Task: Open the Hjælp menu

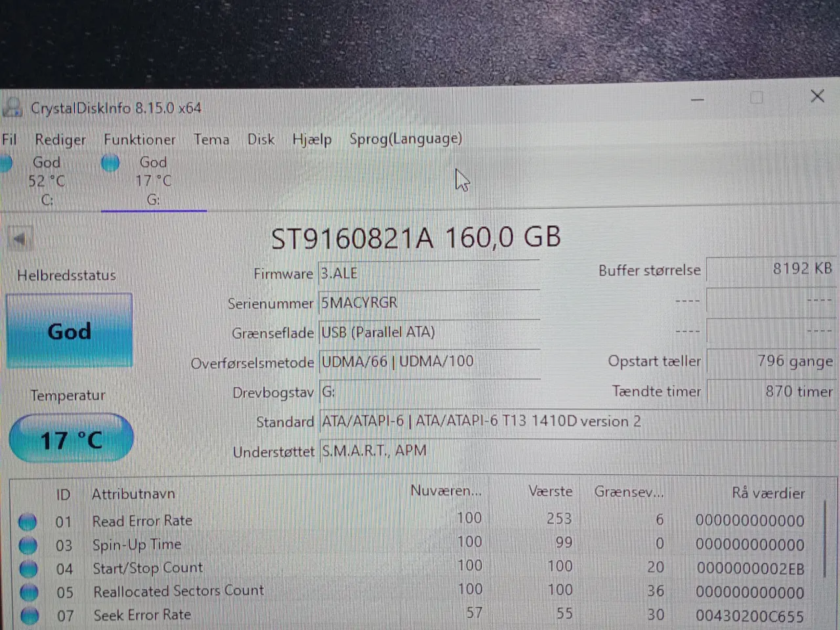Action: [312, 139]
